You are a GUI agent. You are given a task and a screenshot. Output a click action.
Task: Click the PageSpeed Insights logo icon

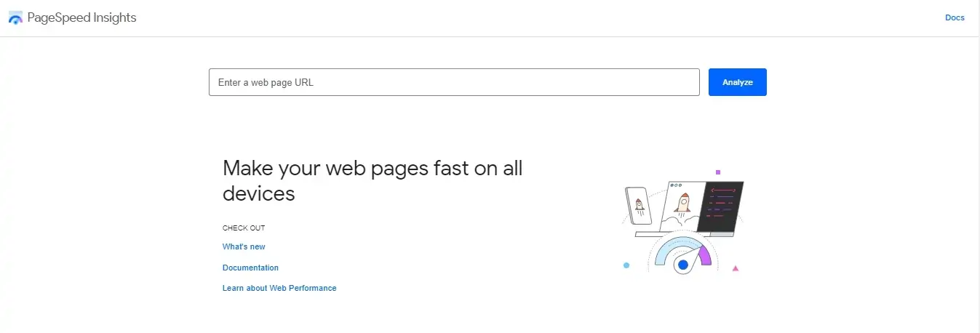click(15, 18)
